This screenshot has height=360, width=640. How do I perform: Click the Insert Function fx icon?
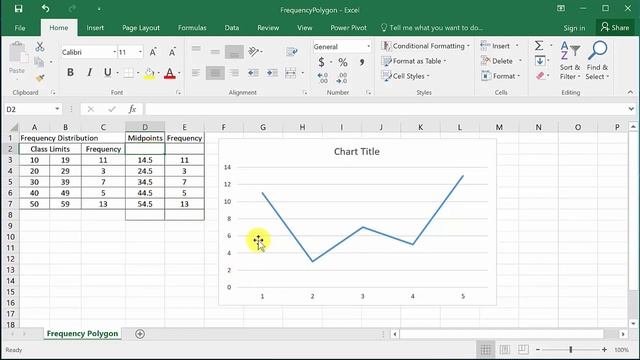pos(132,109)
